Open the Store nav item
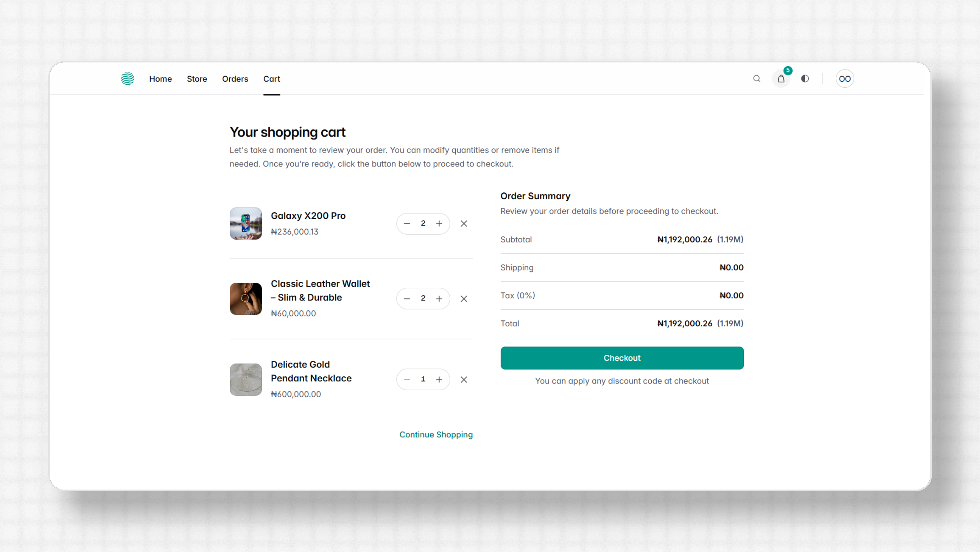The height and width of the screenshot is (552, 980). click(197, 79)
